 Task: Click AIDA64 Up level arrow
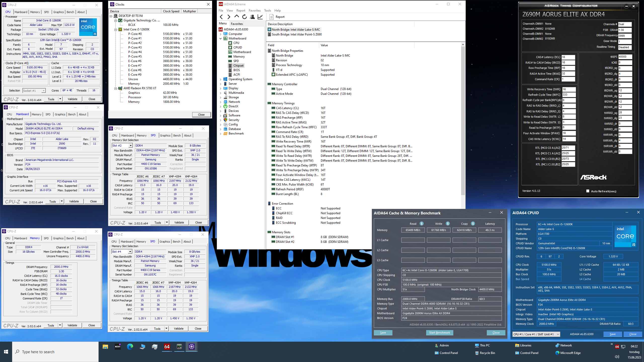tap(236, 17)
